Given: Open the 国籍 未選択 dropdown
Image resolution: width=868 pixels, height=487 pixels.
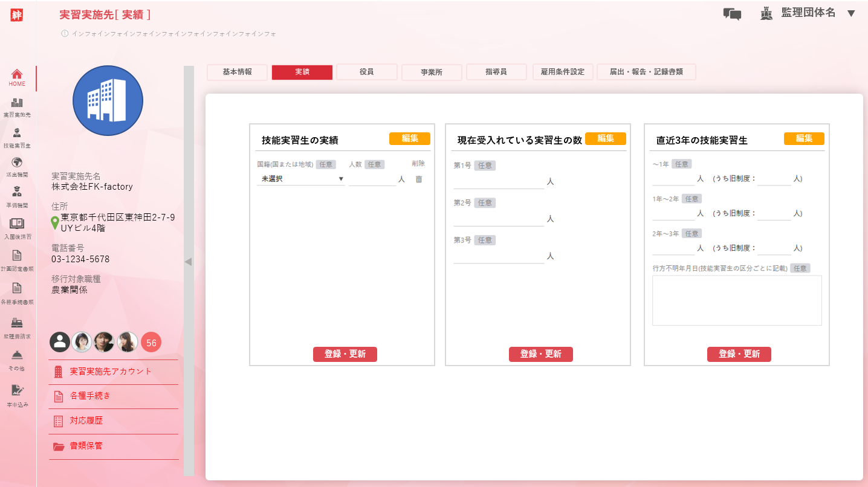Looking at the screenshot, I should pyautogui.click(x=301, y=179).
